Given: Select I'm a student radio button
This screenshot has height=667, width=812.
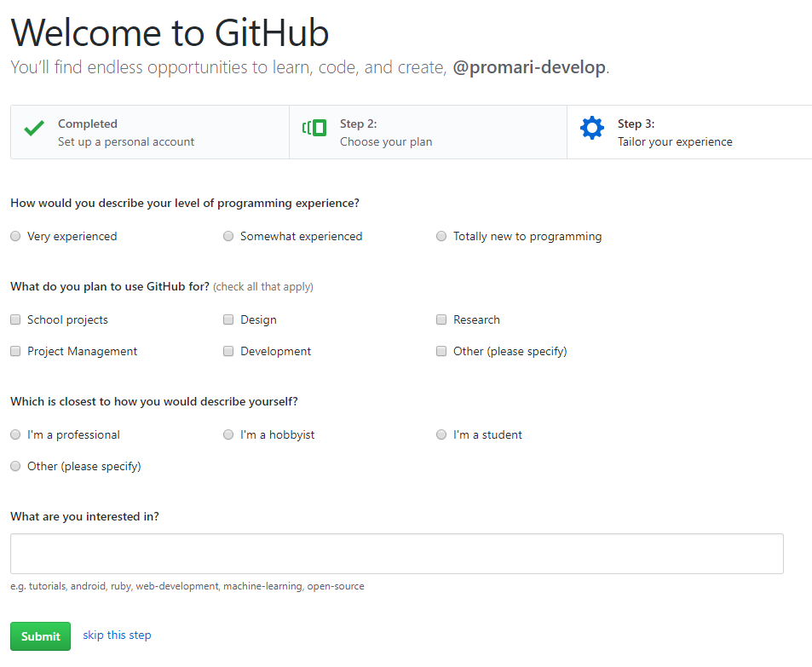Looking at the screenshot, I should [x=441, y=434].
